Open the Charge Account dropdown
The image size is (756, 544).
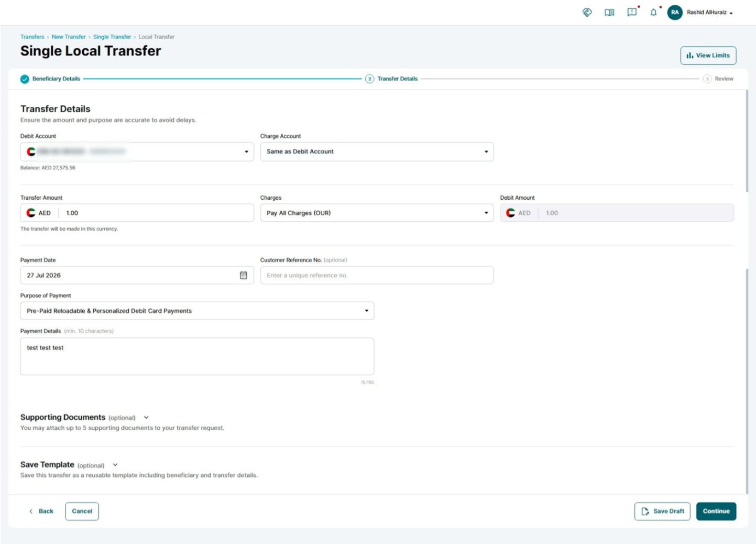[377, 151]
